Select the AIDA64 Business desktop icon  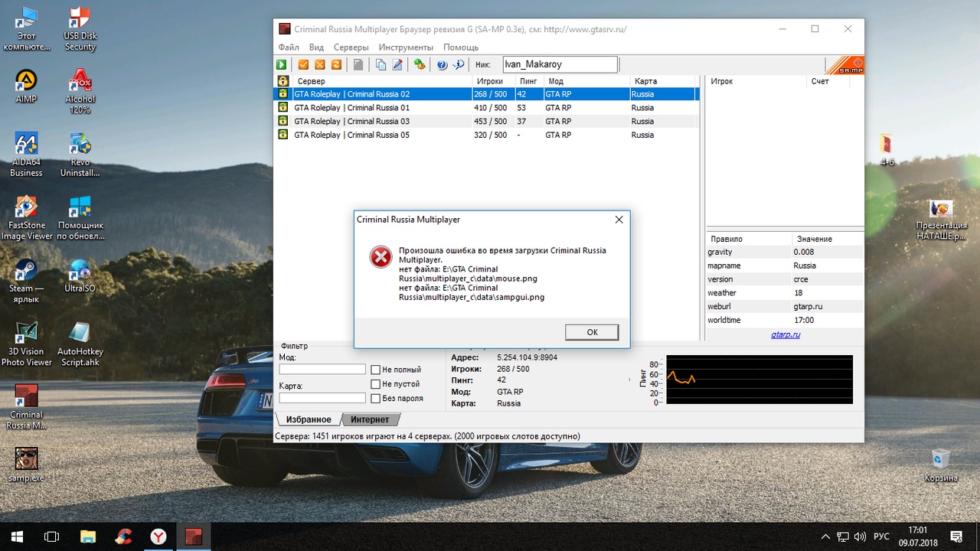(x=27, y=155)
